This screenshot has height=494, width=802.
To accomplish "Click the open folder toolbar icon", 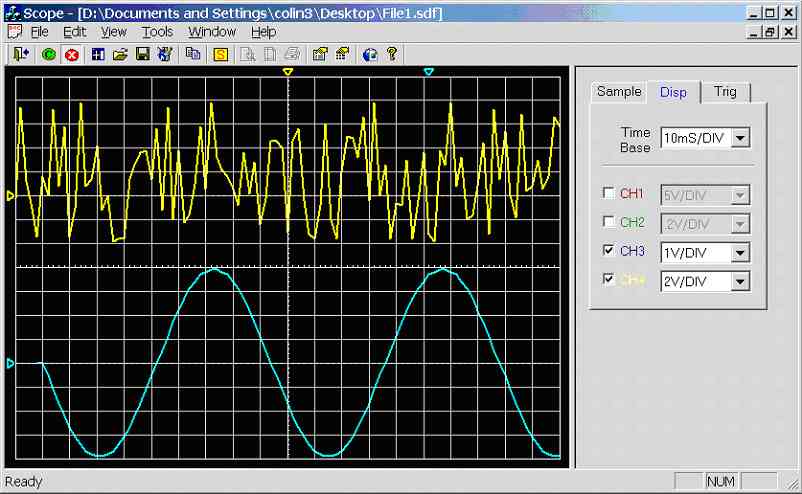I will (x=120, y=54).
